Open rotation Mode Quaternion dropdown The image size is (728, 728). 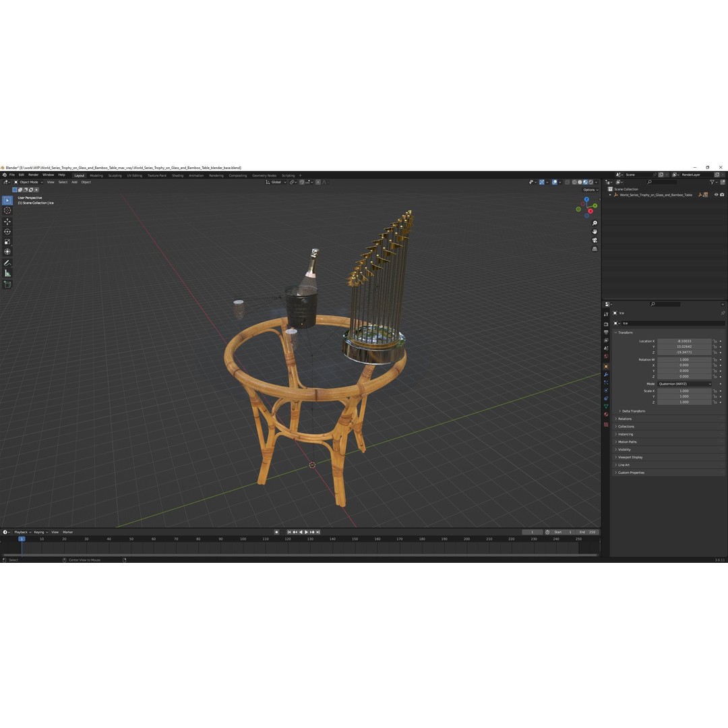[x=684, y=384]
